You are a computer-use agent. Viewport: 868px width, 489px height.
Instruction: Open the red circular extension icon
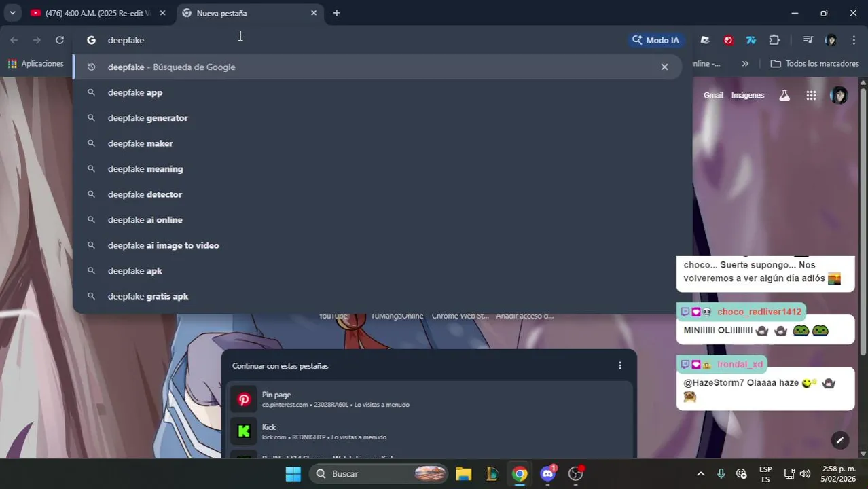pos(728,40)
